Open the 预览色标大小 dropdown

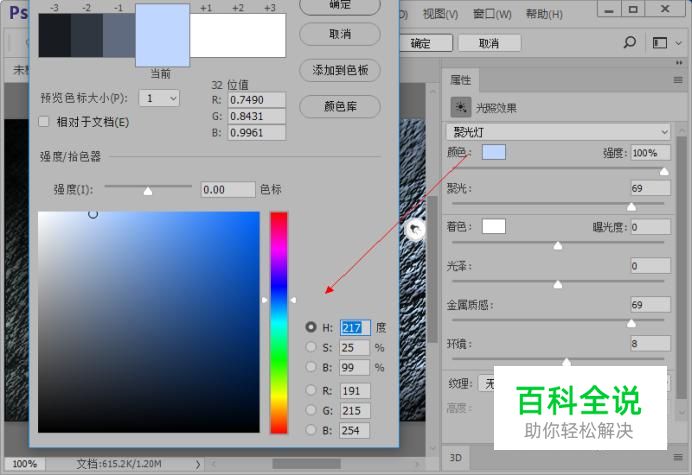point(159,98)
